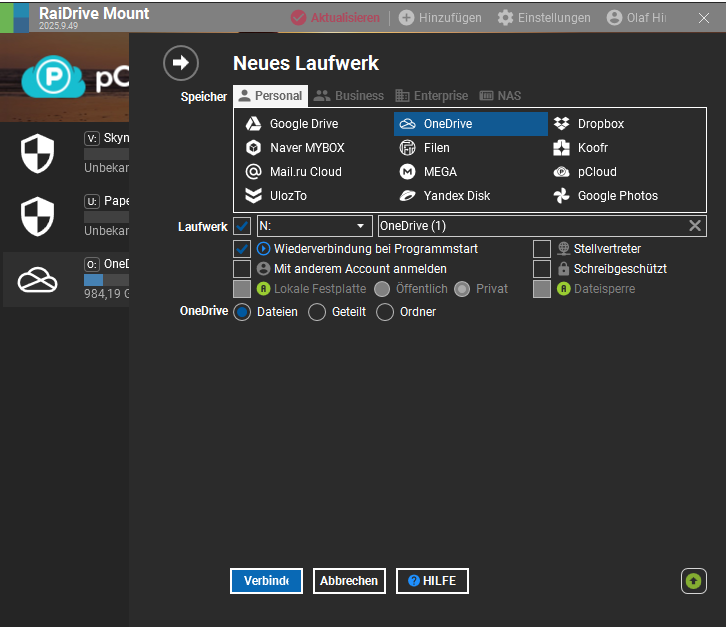
Task: Click the Yandex Disk label
Action: [457, 195]
